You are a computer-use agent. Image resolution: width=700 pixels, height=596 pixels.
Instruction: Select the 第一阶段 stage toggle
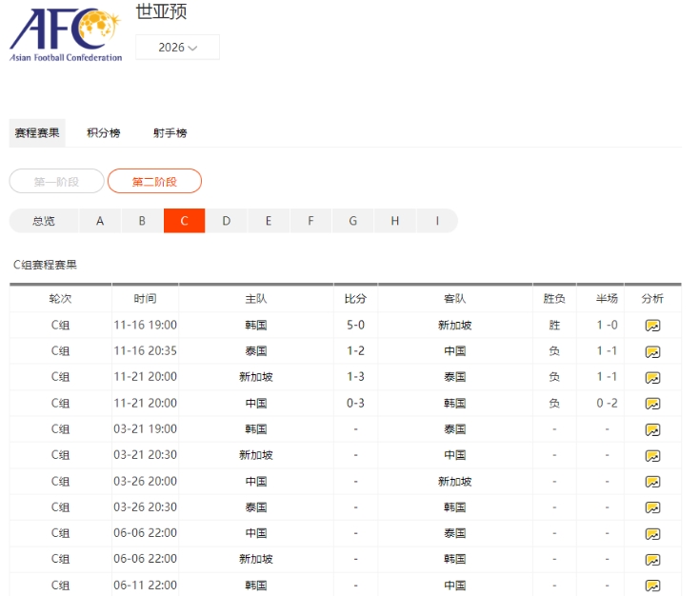56,182
